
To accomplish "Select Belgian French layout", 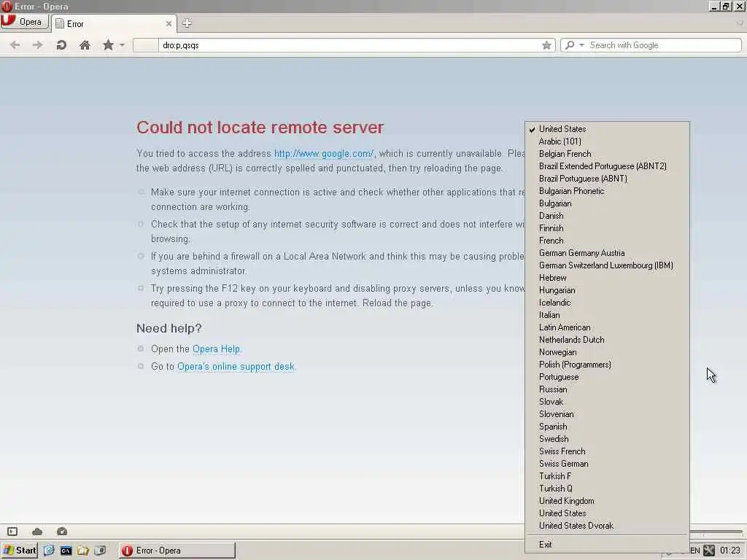I will pos(608,154).
